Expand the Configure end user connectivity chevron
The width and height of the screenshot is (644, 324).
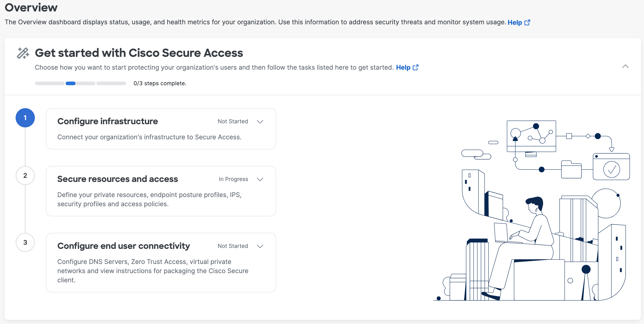260,246
